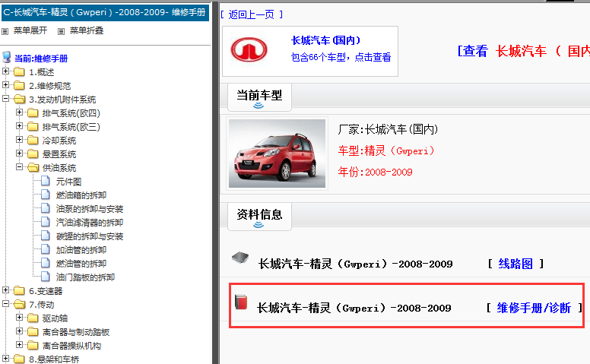
Task: Click the 车型:精灵(Gwperi) text
Action: click(386, 150)
